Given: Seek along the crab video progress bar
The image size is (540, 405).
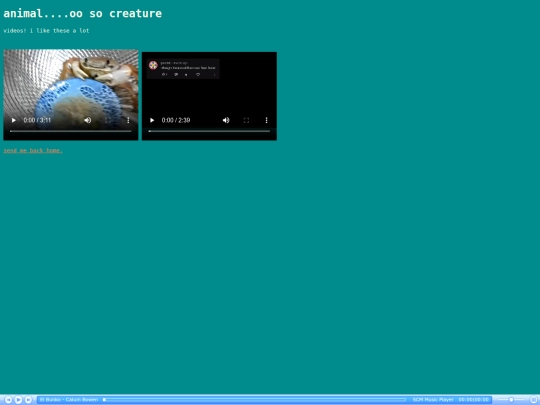Looking at the screenshot, I should (71, 131).
